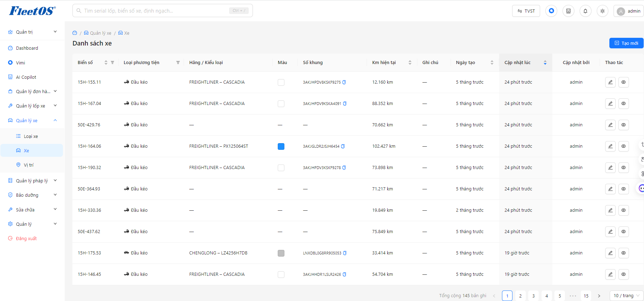Edit vehicle 15H-164.06 with pencil icon
Viewport: 644px width, 301px height.
coord(610,146)
